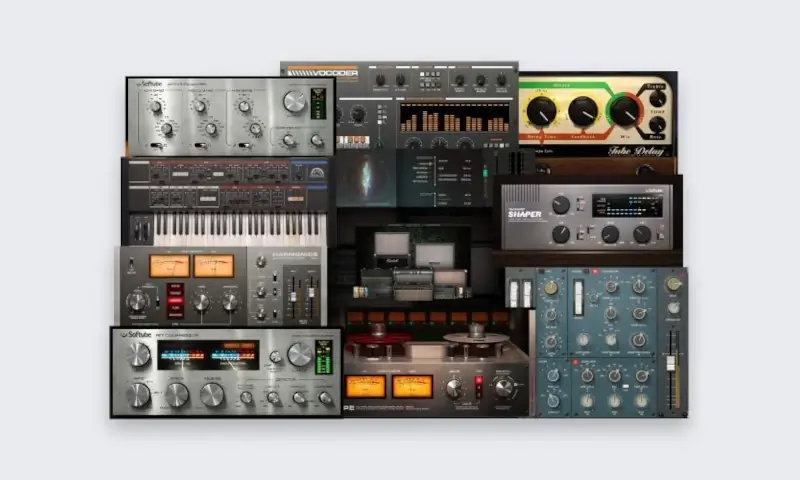Select the red mode selector on Harmonics
Image resolution: width=800 pixels, height=480 pixels.
[x=175, y=300]
